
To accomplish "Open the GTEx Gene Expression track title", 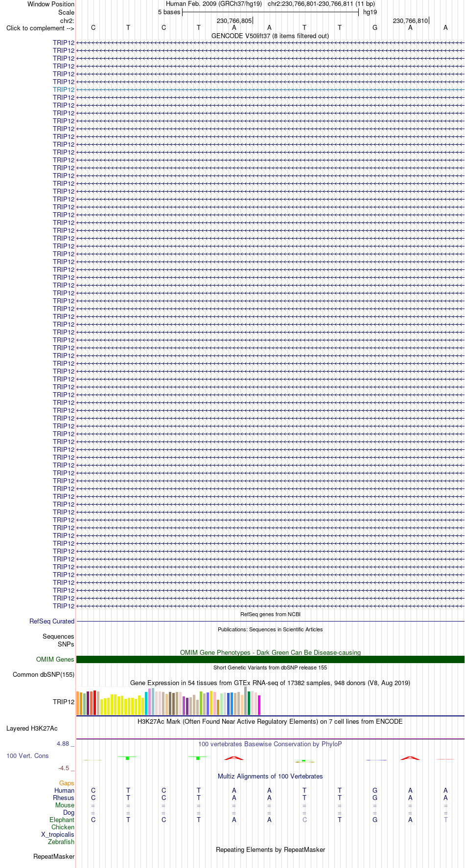I will click(x=270, y=683).
